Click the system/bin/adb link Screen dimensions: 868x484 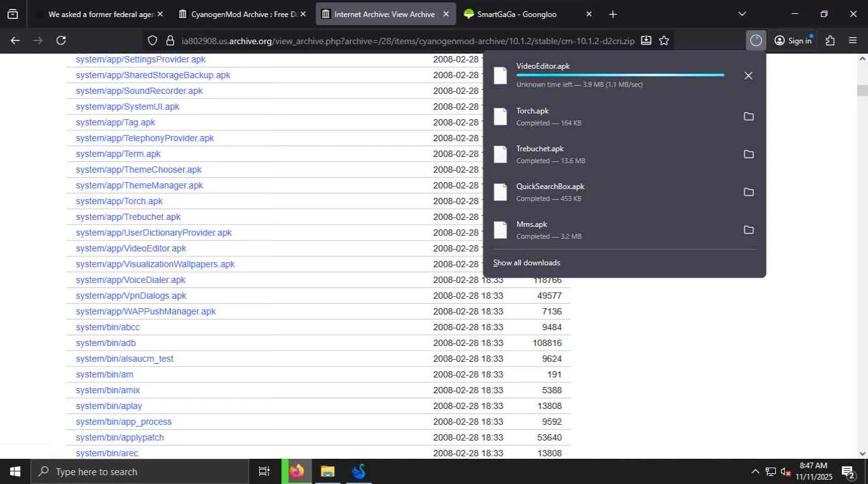click(x=106, y=343)
